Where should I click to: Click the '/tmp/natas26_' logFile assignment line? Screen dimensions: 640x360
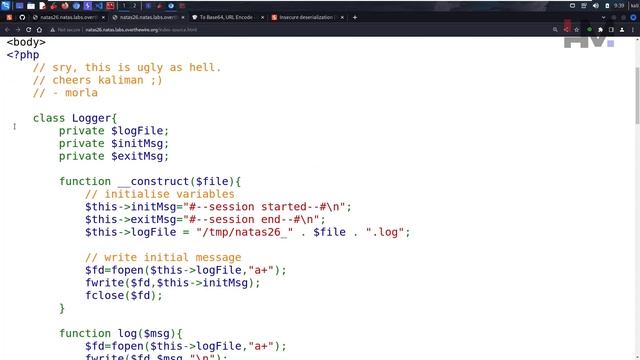click(x=248, y=232)
